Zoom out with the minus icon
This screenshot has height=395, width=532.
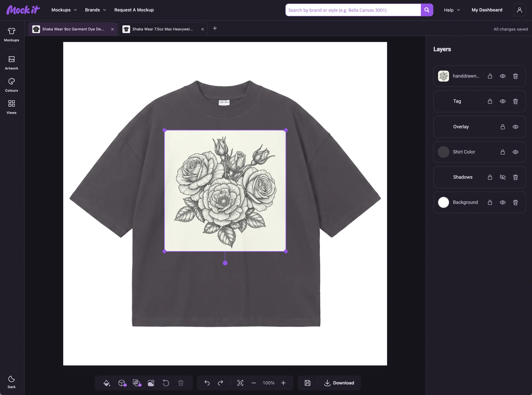[x=254, y=383]
